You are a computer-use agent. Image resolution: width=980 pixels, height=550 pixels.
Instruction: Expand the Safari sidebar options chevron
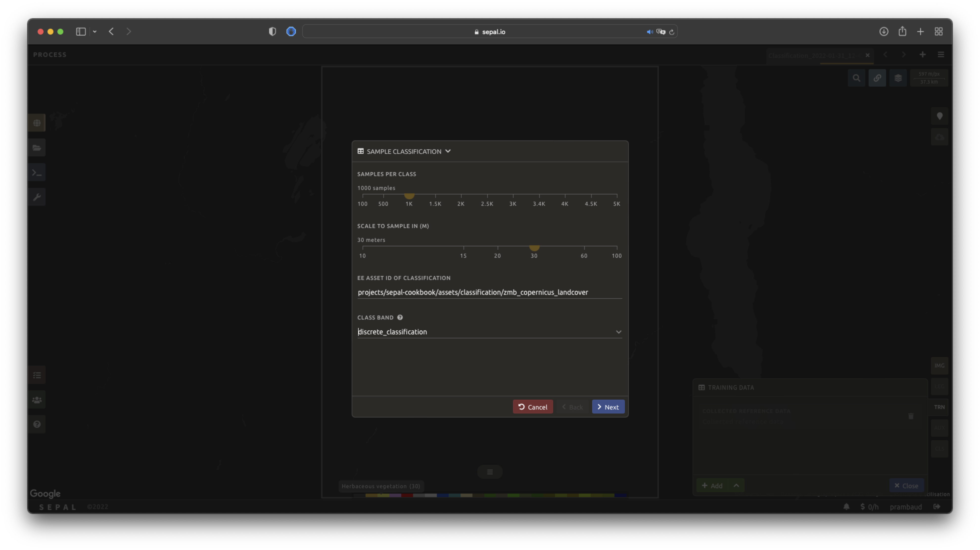coord(95,32)
